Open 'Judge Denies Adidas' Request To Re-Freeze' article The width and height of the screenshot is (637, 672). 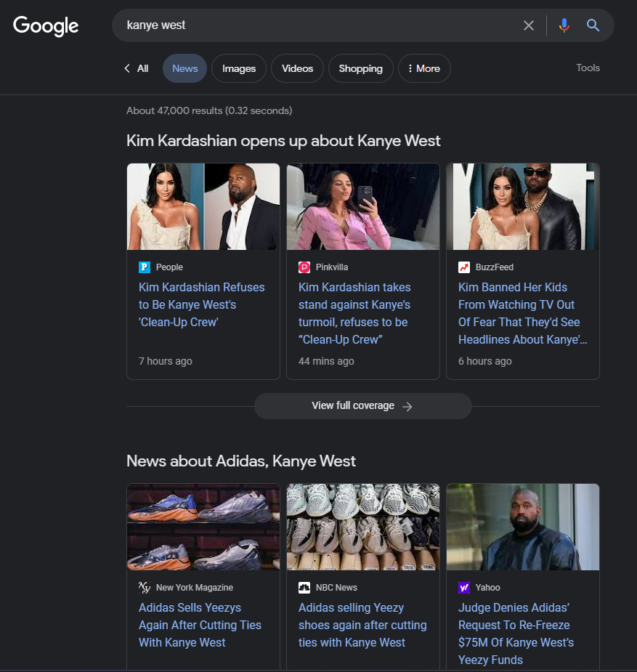point(516,633)
